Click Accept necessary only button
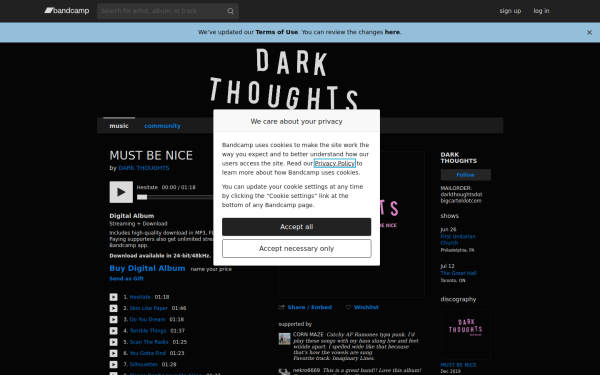 coord(297,249)
